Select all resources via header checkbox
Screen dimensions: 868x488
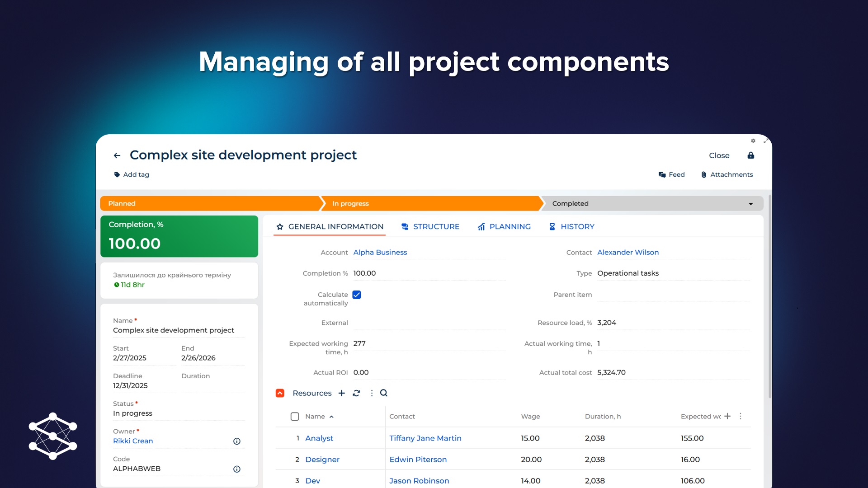click(295, 417)
